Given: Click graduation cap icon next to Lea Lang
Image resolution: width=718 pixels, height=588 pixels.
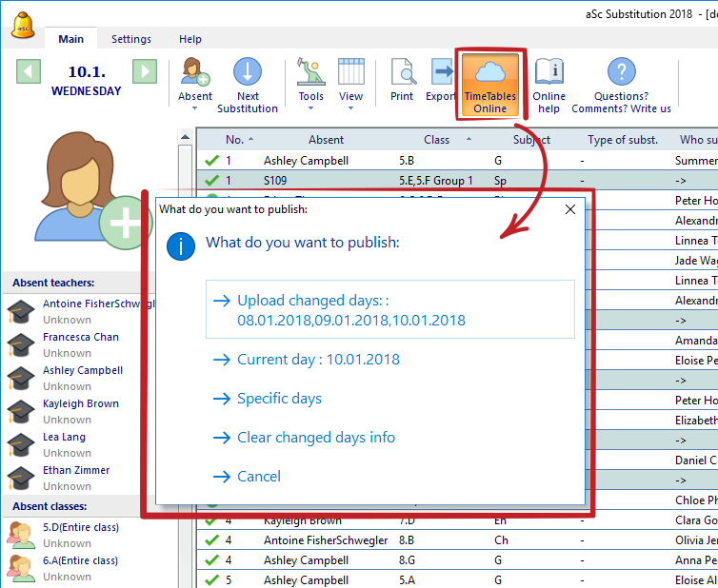Looking at the screenshot, I should pyautogui.click(x=21, y=444).
